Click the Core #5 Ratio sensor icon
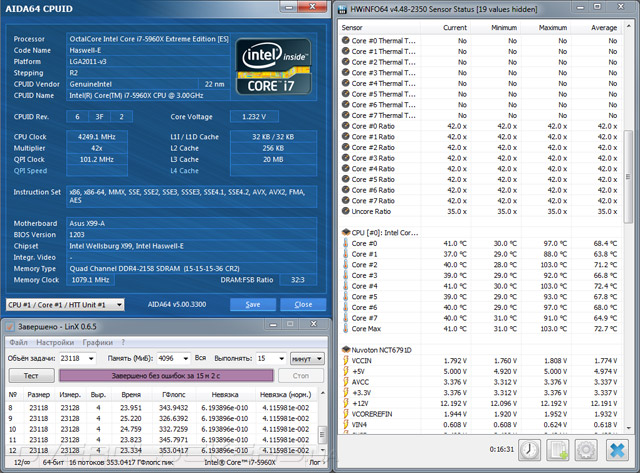 tap(346, 179)
